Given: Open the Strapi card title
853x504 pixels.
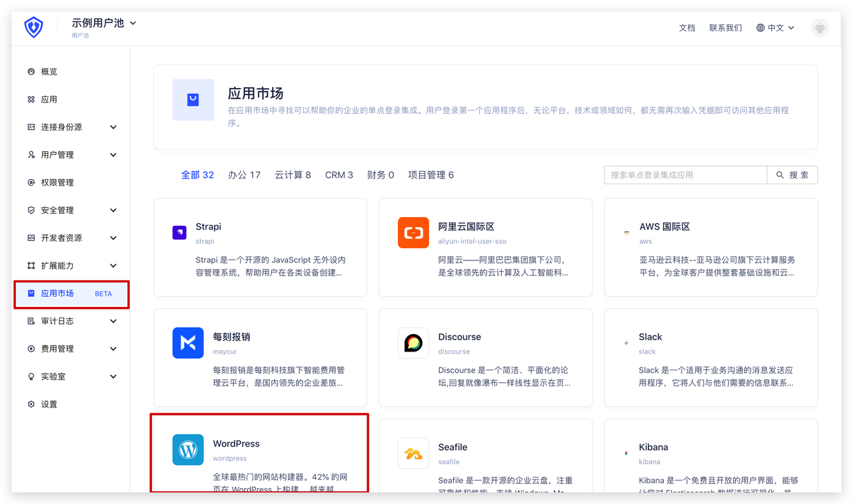Looking at the screenshot, I should 209,226.
